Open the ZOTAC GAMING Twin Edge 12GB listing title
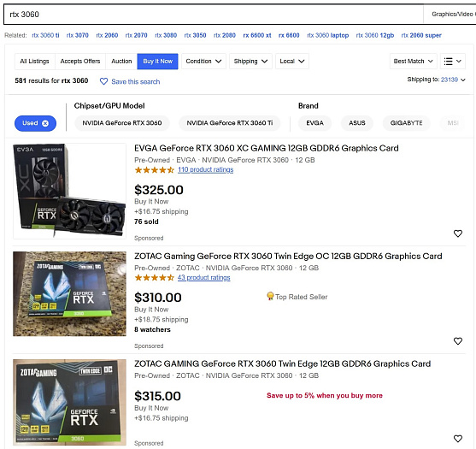 [282, 363]
